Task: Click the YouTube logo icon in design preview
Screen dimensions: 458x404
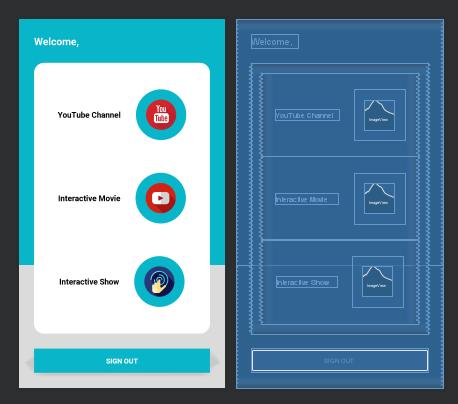Action: (161, 115)
